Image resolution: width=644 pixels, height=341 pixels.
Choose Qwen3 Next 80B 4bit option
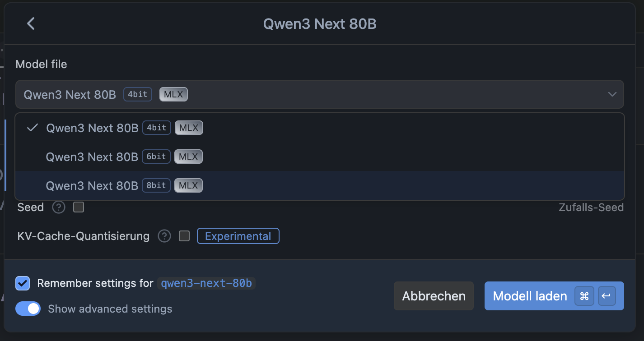(x=319, y=128)
